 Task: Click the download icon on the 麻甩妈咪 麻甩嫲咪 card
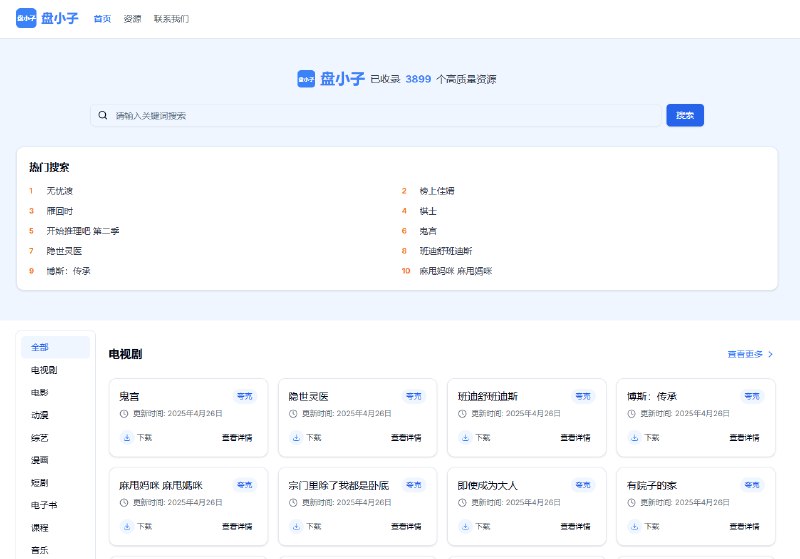coord(127,526)
